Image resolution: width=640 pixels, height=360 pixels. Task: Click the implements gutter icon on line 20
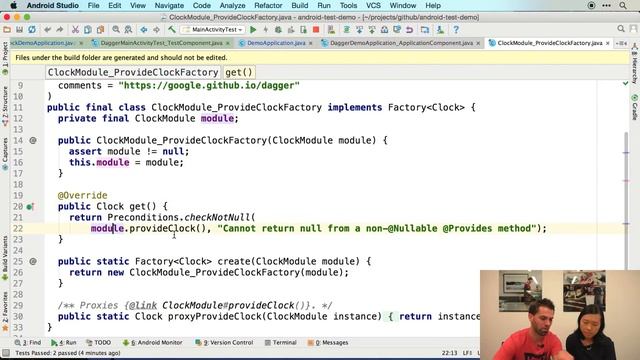[x=30, y=207]
